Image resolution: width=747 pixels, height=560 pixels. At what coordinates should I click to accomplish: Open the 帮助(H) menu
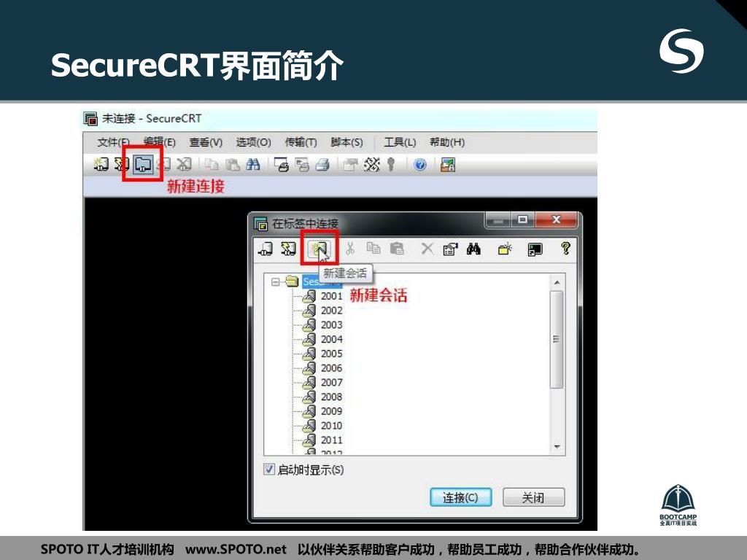click(447, 142)
